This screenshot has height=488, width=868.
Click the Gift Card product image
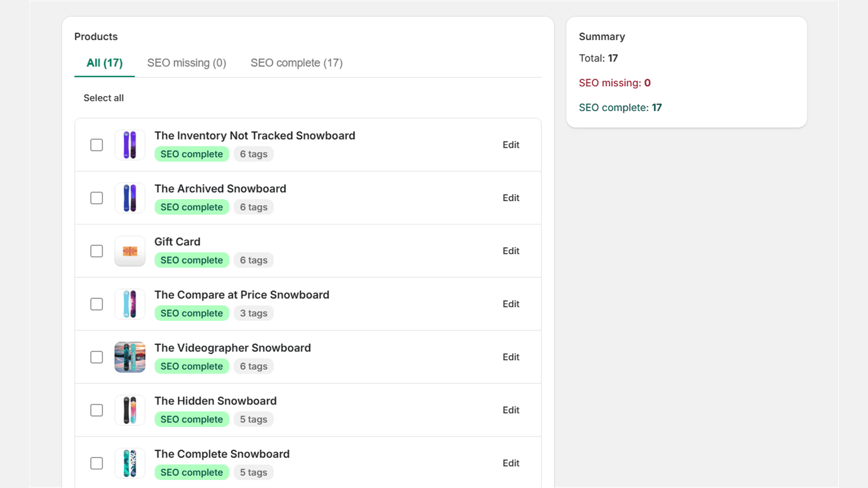130,251
